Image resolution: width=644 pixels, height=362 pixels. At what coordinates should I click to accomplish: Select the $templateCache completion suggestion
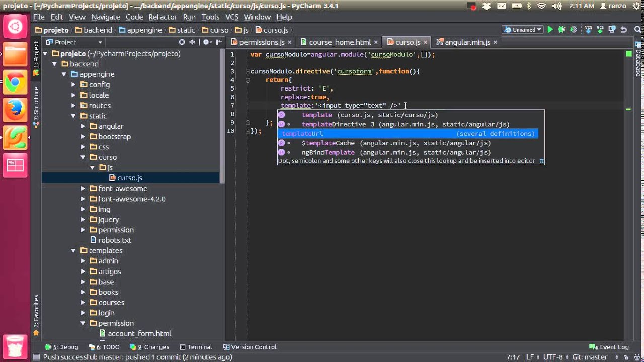[408, 143]
